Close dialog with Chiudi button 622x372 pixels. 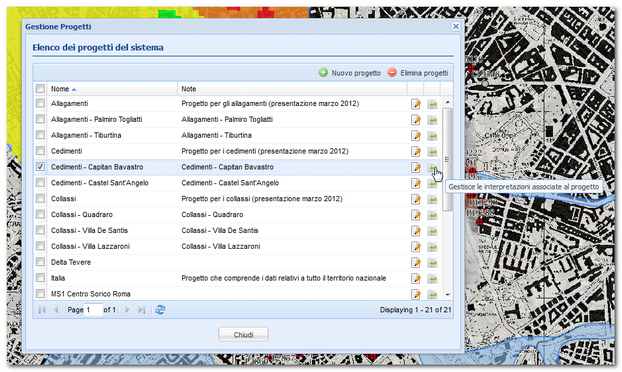pyautogui.click(x=243, y=335)
